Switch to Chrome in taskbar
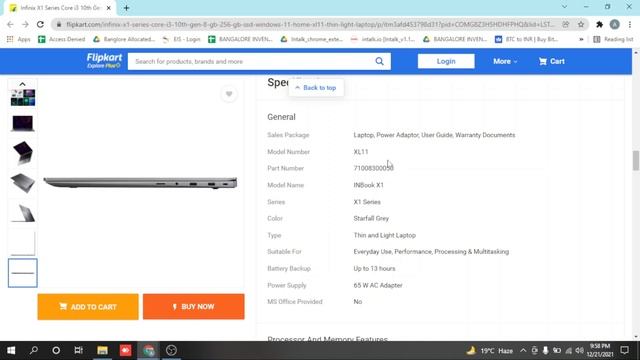 149,350
